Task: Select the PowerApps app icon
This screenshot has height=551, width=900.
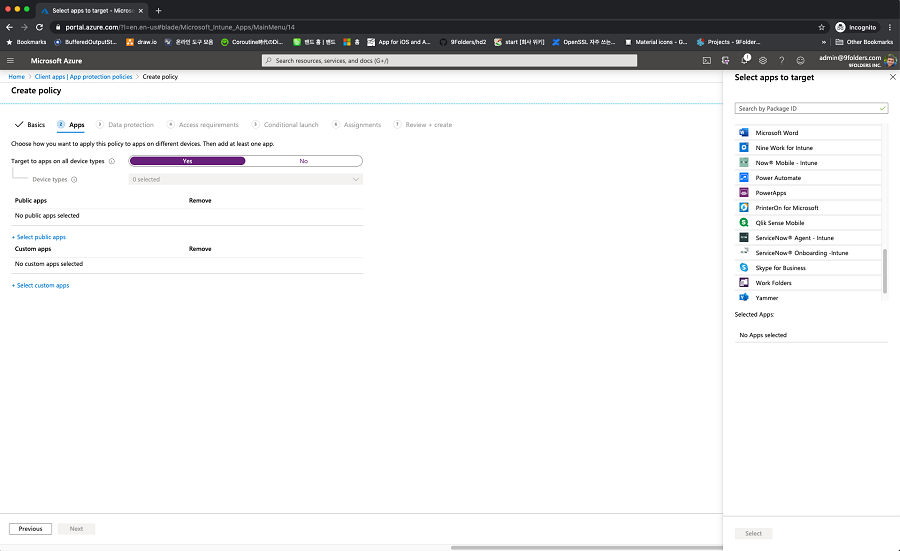Action: click(744, 193)
